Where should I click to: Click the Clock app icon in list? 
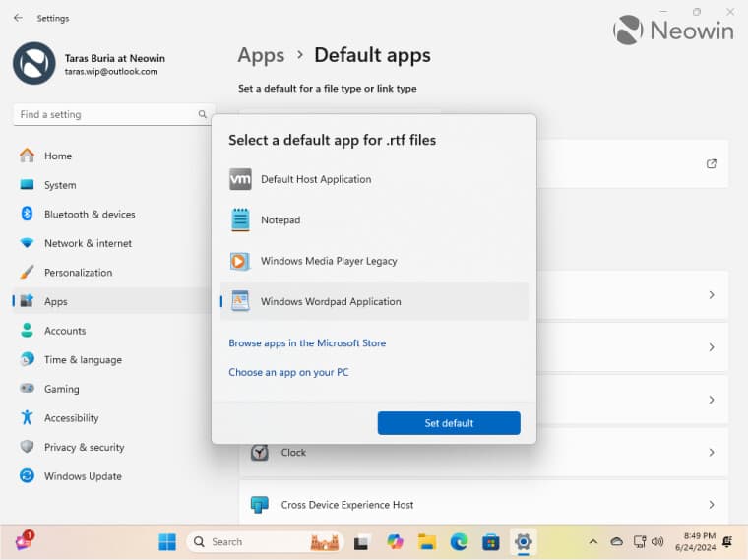click(x=260, y=452)
